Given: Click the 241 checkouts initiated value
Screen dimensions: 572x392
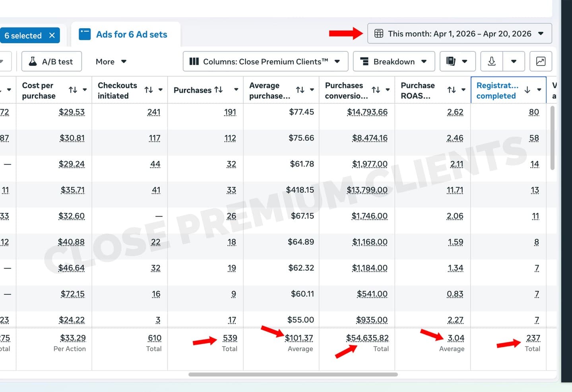Looking at the screenshot, I should [154, 112].
